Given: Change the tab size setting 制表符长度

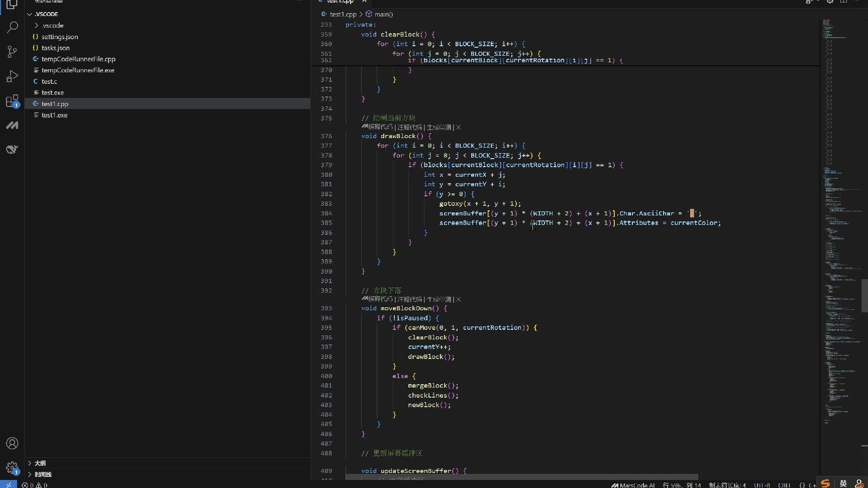Looking at the screenshot, I should (x=727, y=485).
